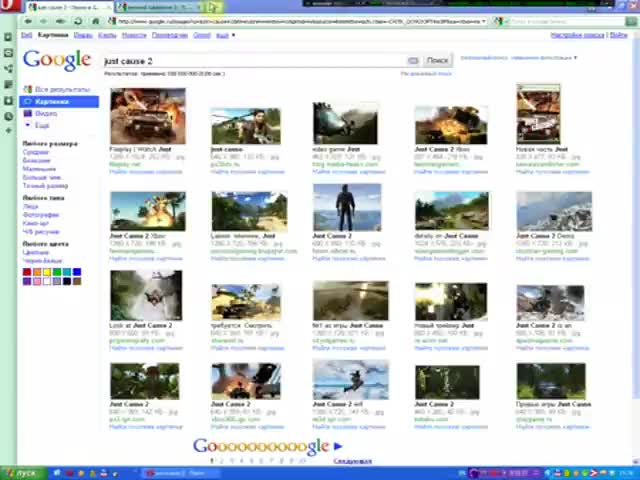Image resolution: width=640 pixels, height=480 pixels.
Task: Select "Картинки" in the left sidebar
Action: 52,101
